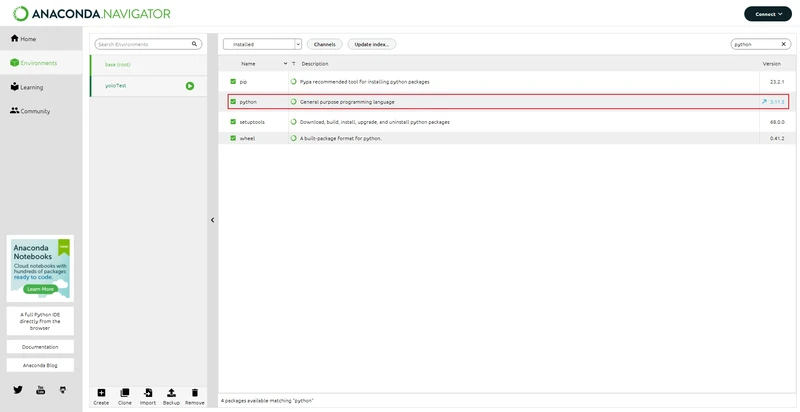Open the YouTube icon link
Image resolution: width=800 pixels, height=412 pixels.
point(40,390)
